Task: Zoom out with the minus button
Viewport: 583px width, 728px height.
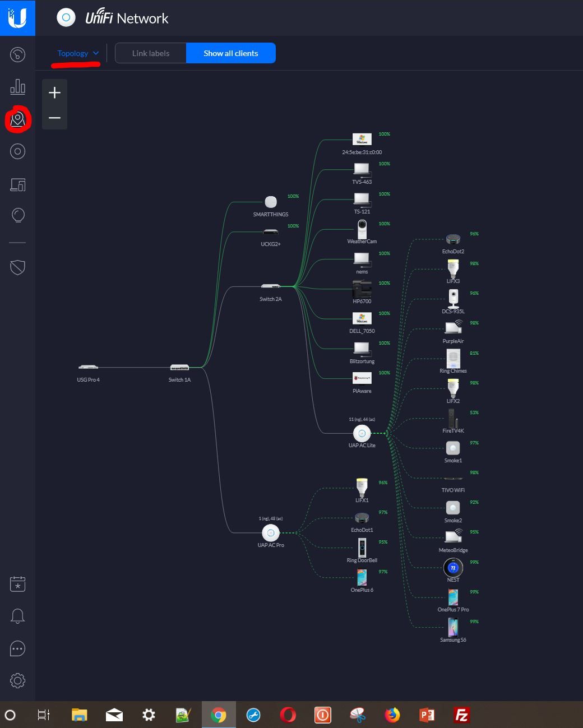Action: (54, 118)
